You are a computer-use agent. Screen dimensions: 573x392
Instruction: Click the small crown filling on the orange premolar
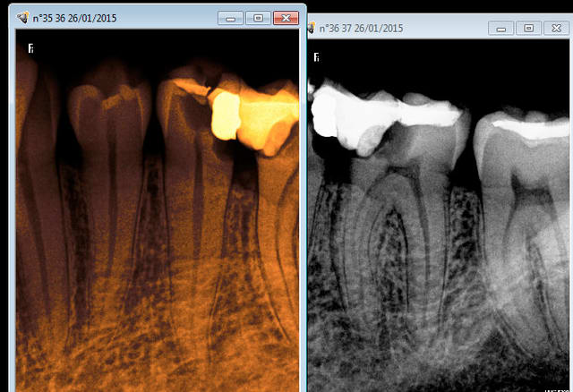[x=110, y=103]
